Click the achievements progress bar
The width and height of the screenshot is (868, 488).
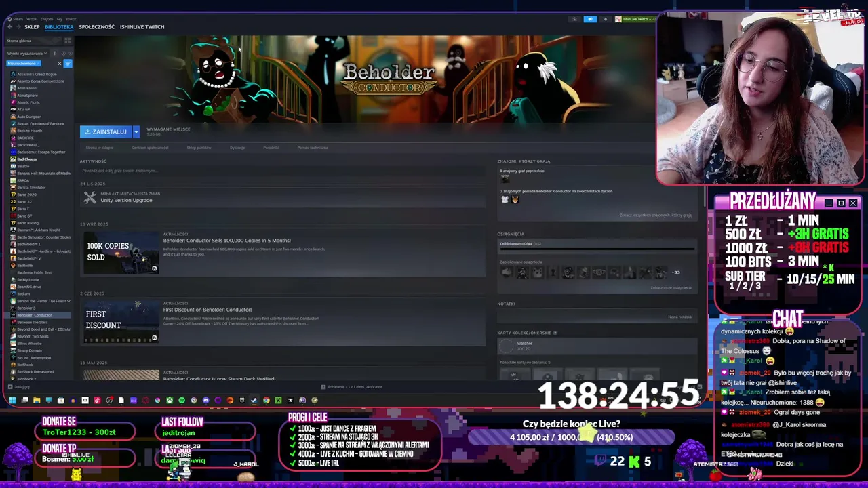[x=597, y=249]
